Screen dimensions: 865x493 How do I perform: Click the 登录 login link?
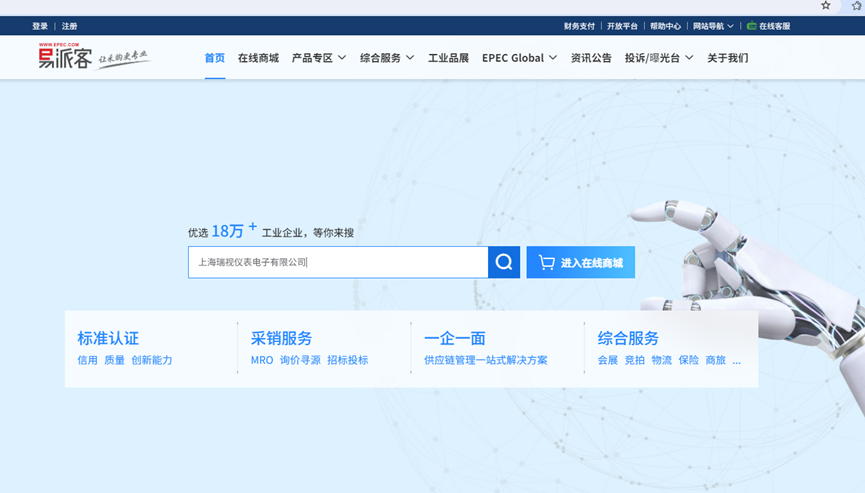point(40,26)
